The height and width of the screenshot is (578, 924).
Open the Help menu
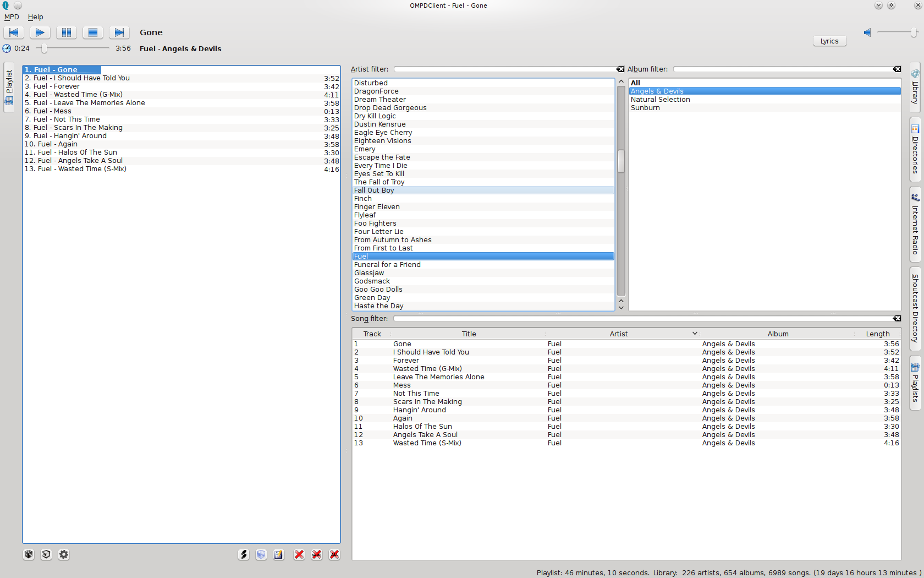pyautogui.click(x=35, y=17)
